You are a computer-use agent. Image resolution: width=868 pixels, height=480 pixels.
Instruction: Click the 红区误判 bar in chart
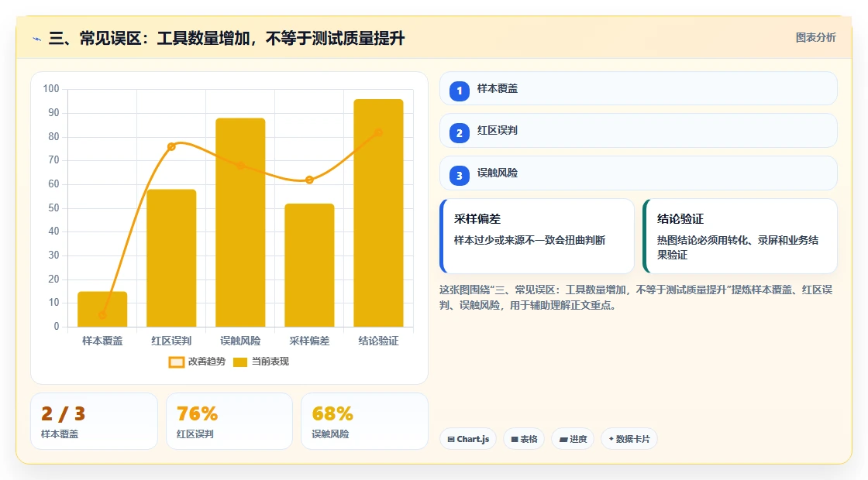171,259
